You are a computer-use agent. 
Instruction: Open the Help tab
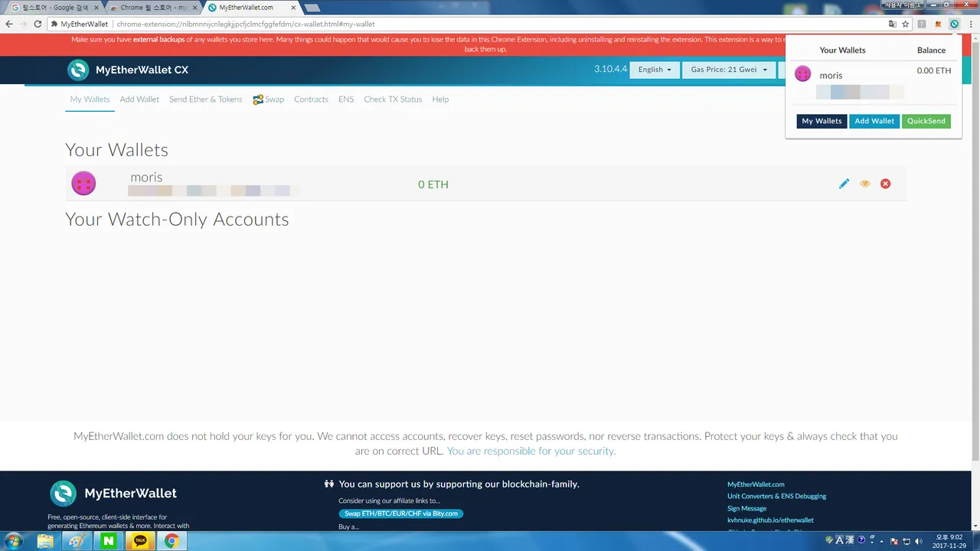440,99
